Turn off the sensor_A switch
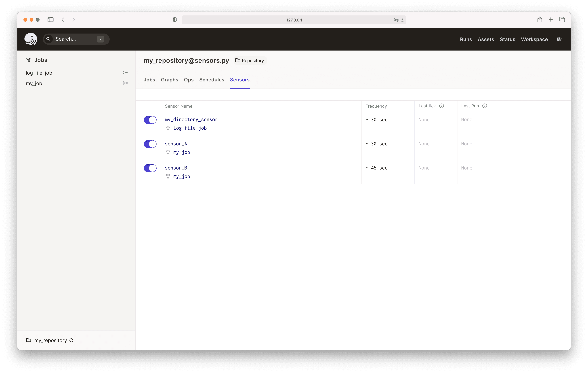The width and height of the screenshot is (588, 373). click(x=150, y=144)
